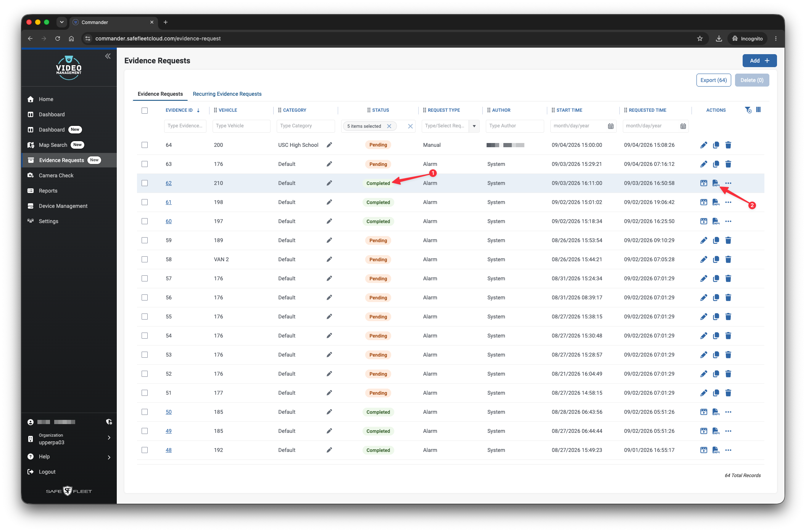This screenshot has width=806, height=532.
Task: Click duplicate icon for evidence 63
Action: tap(716, 164)
